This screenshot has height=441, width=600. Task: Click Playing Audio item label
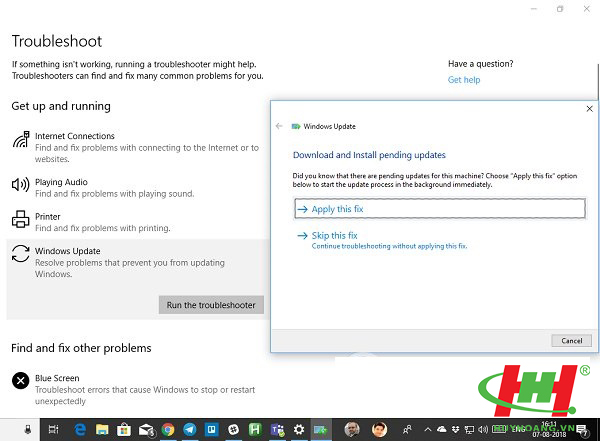click(61, 182)
